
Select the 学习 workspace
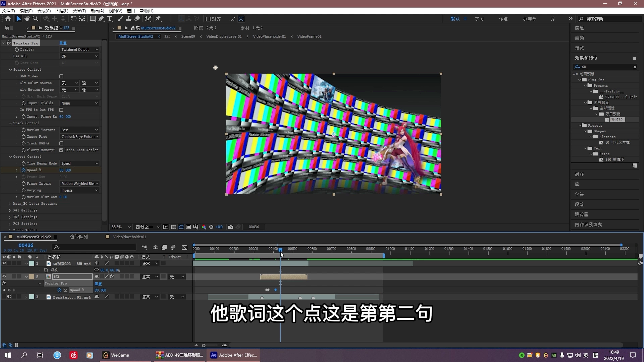tap(479, 19)
